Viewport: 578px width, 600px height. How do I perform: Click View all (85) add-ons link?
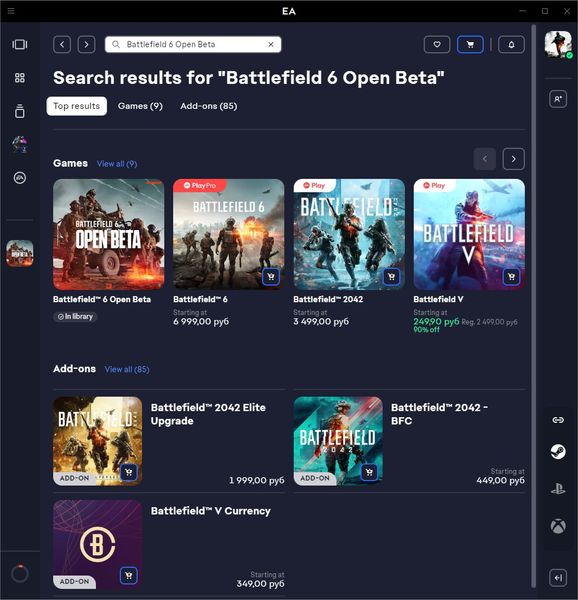tap(127, 369)
